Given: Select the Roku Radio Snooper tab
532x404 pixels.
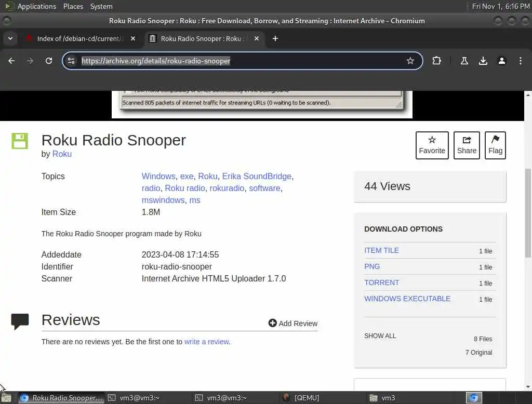Looking at the screenshot, I should point(204,38).
